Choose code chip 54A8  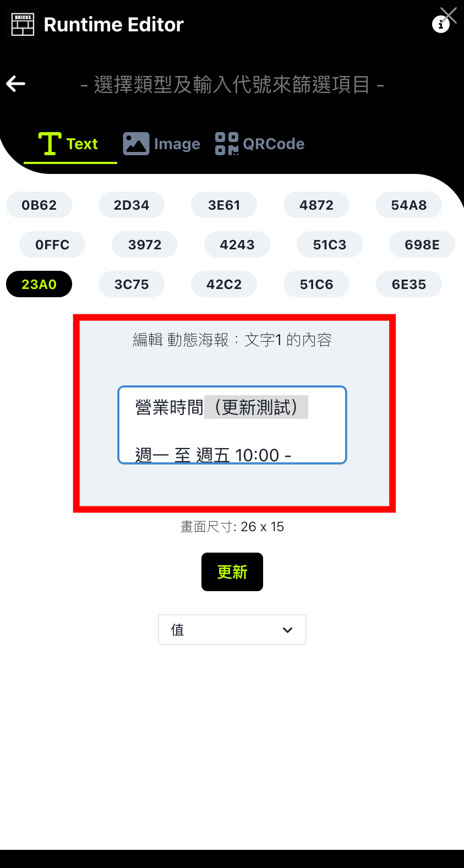(x=409, y=205)
